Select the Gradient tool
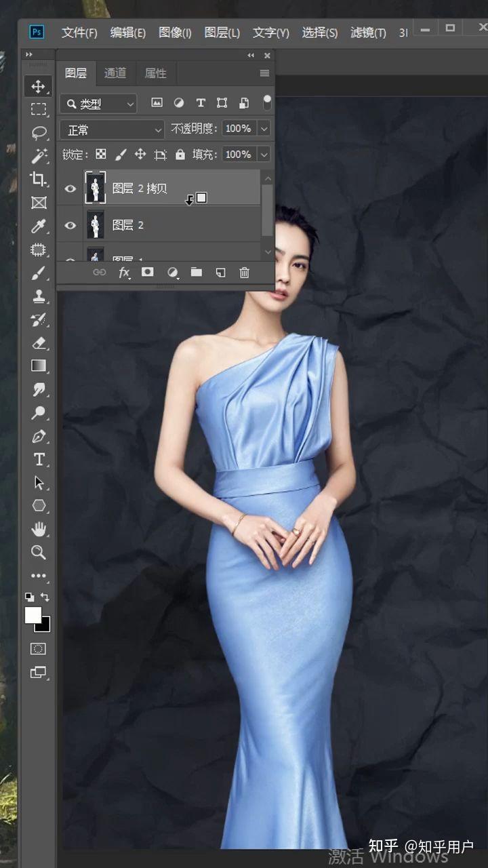Screen dimensions: 488x868 click(x=39, y=366)
